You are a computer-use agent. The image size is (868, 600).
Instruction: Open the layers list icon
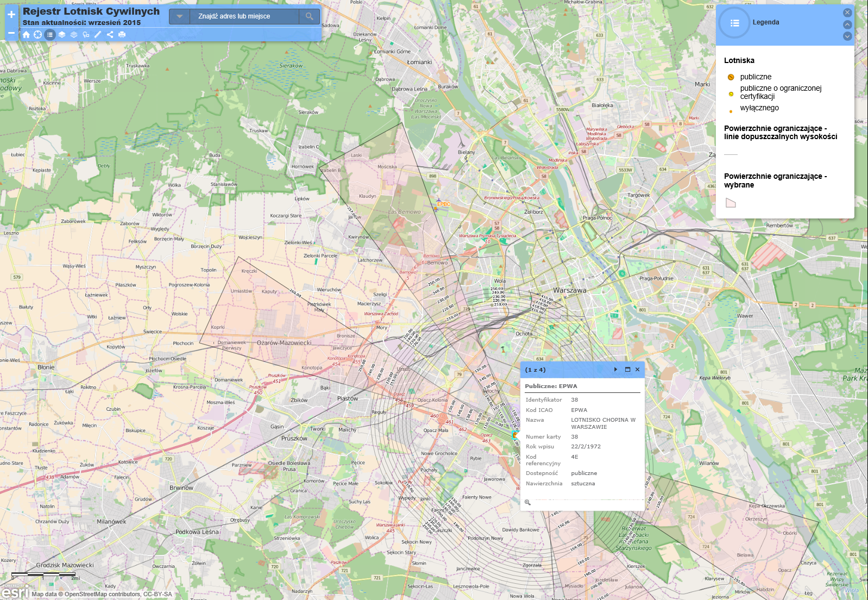(62, 34)
